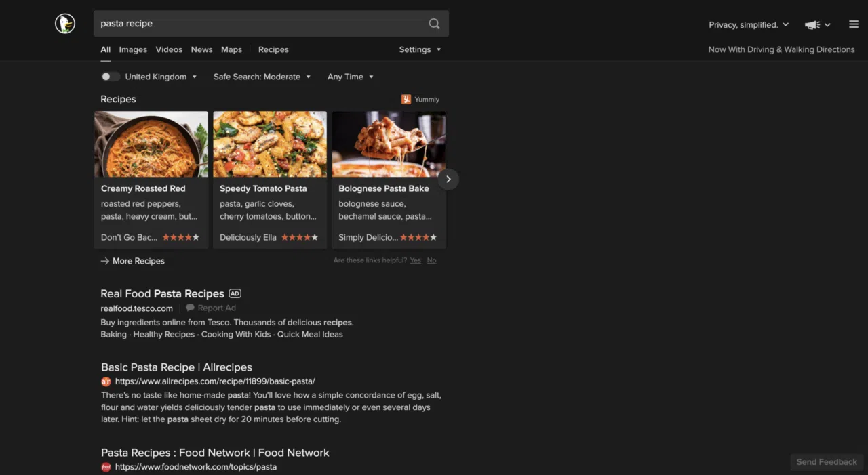Switch to the Videos tab
Image resolution: width=868 pixels, height=475 pixels.
[169, 49]
